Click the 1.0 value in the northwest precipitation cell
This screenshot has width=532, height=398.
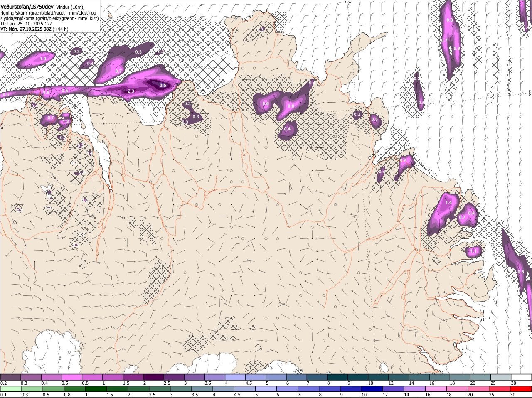(43, 59)
